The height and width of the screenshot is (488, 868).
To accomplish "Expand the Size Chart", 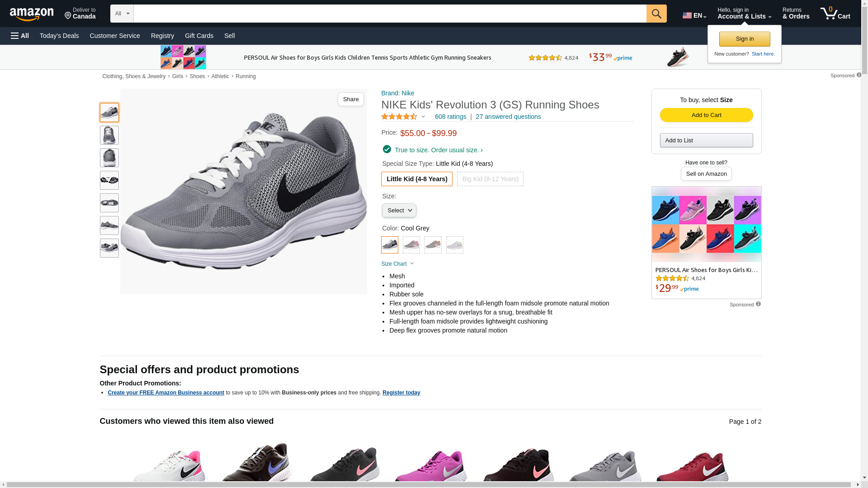I will (x=397, y=264).
